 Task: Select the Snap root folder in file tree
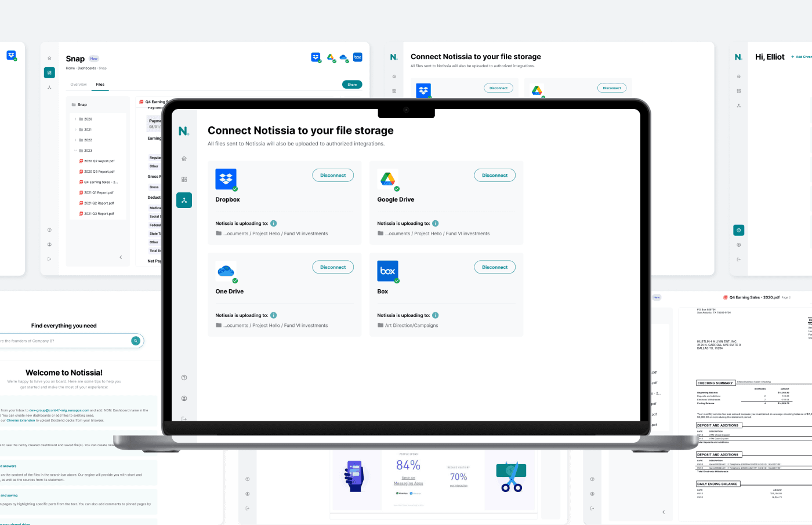[x=79, y=105]
